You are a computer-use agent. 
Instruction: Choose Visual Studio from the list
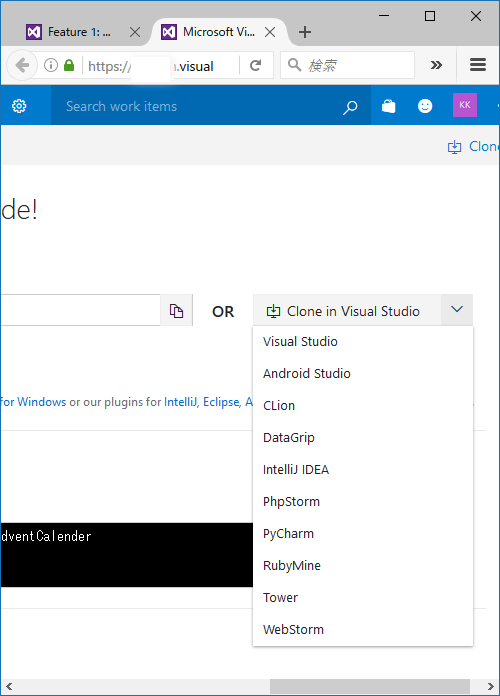tap(363, 341)
